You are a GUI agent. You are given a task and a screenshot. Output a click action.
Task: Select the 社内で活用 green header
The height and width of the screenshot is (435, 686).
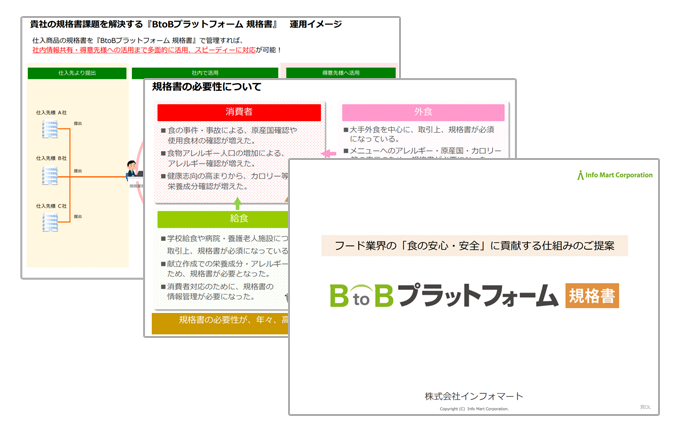pos(205,73)
